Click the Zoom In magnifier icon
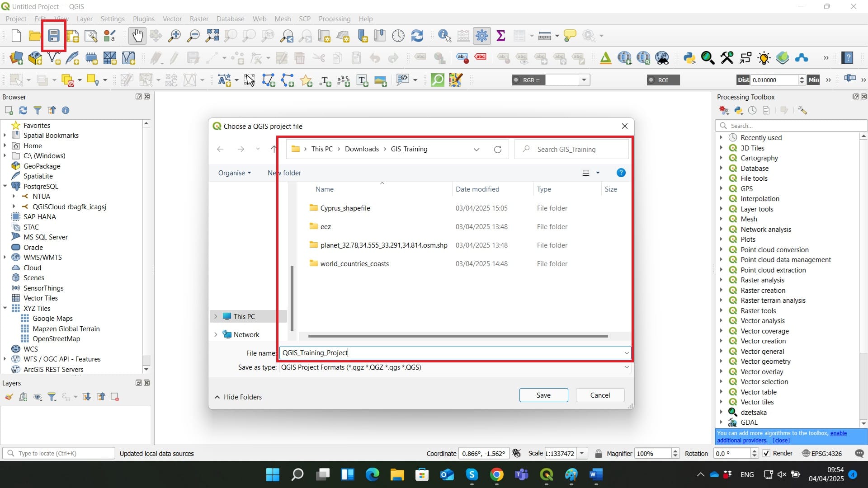868x488 pixels. pos(174,36)
